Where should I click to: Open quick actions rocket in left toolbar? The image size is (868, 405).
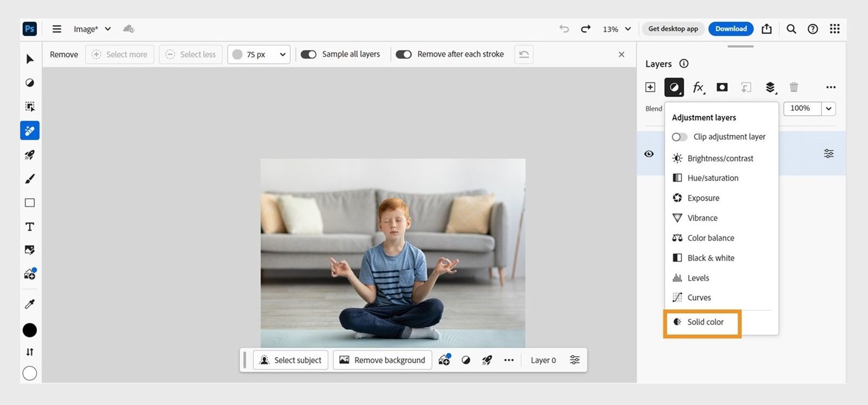click(x=30, y=155)
